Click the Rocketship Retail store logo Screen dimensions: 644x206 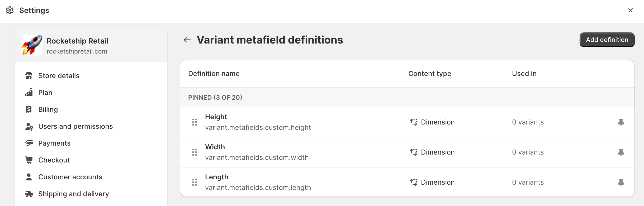(32, 45)
